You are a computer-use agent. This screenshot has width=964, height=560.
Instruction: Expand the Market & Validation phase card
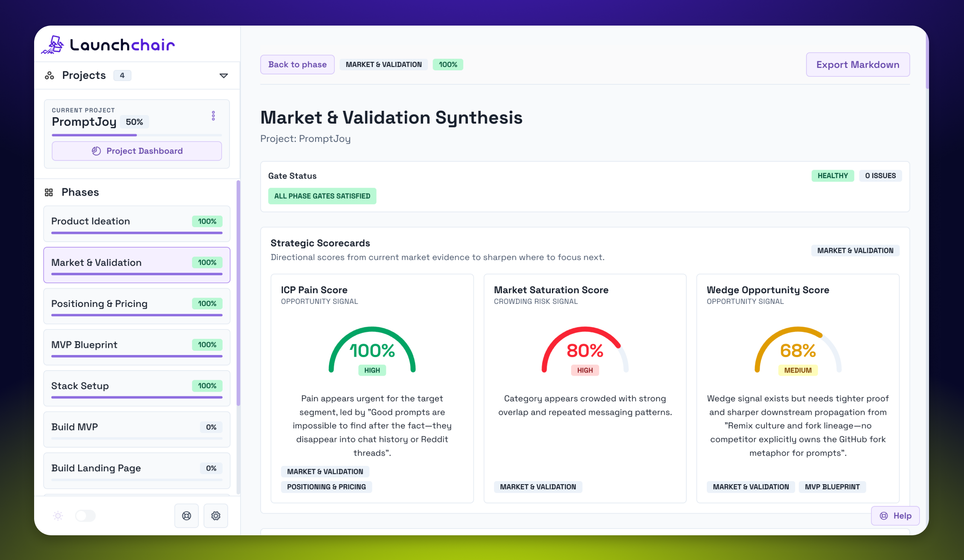(x=136, y=265)
